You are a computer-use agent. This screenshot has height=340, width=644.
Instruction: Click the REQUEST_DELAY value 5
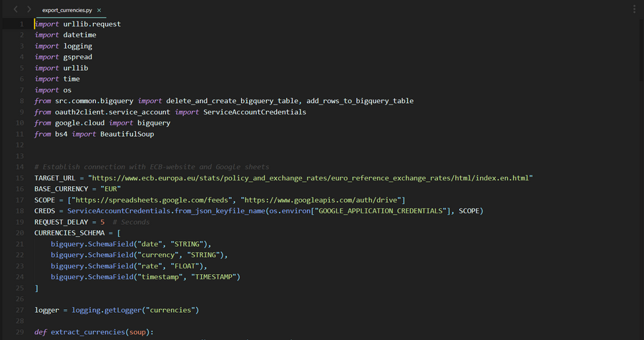coord(102,222)
